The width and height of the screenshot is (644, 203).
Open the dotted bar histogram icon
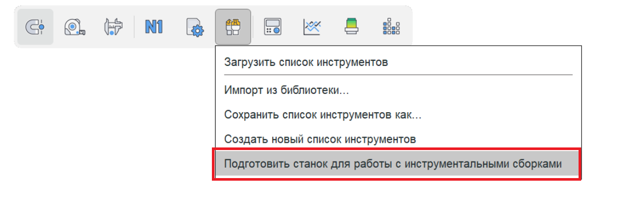pos(391,26)
